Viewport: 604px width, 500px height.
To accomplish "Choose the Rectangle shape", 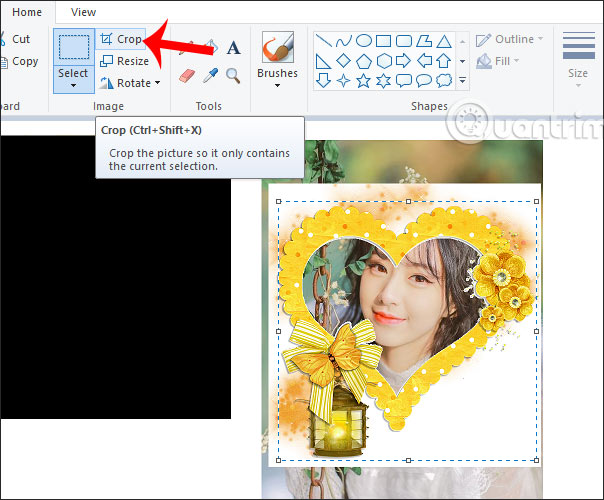I will coord(384,40).
